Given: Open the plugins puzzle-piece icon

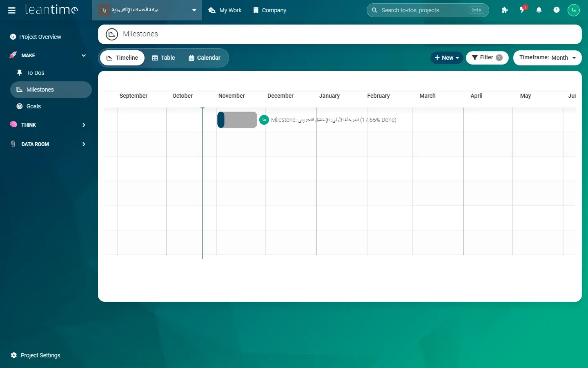Looking at the screenshot, I should pos(505,10).
